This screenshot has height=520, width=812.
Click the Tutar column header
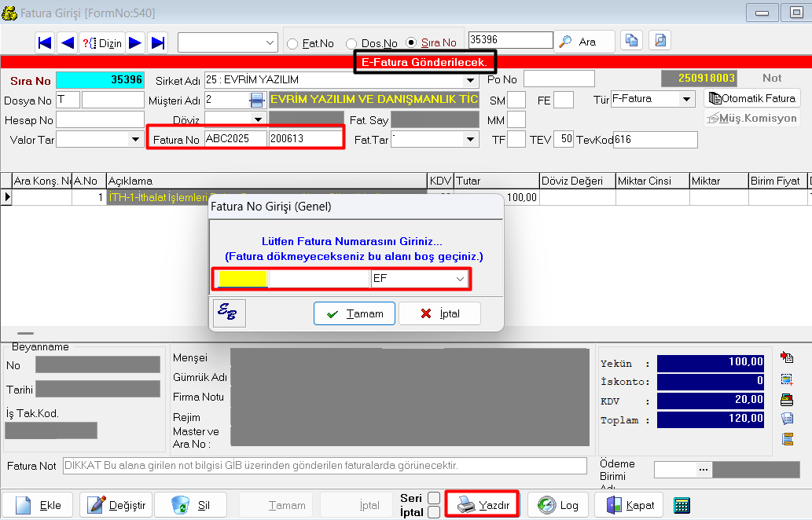[496, 181]
